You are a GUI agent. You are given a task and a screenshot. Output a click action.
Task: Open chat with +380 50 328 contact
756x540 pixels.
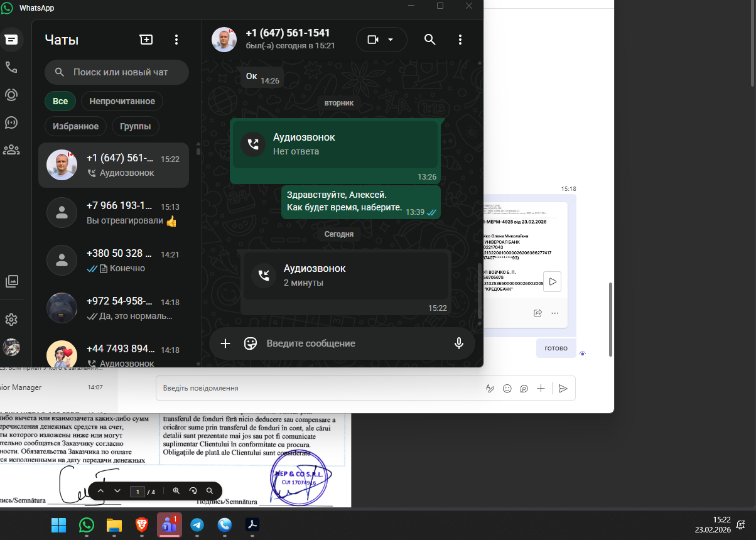(x=114, y=261)
